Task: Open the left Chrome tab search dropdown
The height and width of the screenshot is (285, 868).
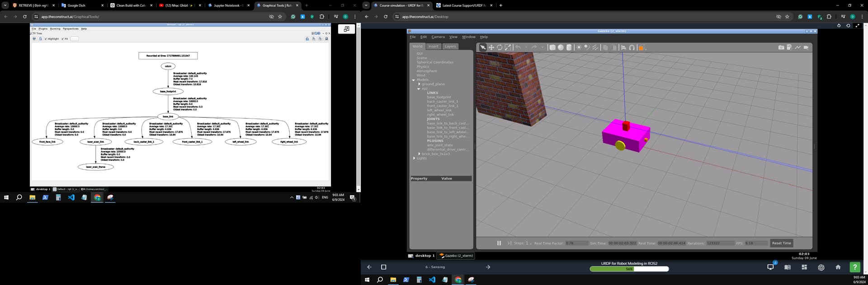Action: click(5, 5)
